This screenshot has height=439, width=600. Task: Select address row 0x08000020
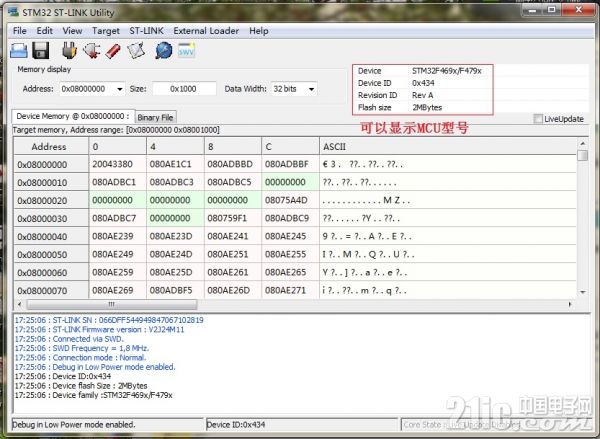51,201
